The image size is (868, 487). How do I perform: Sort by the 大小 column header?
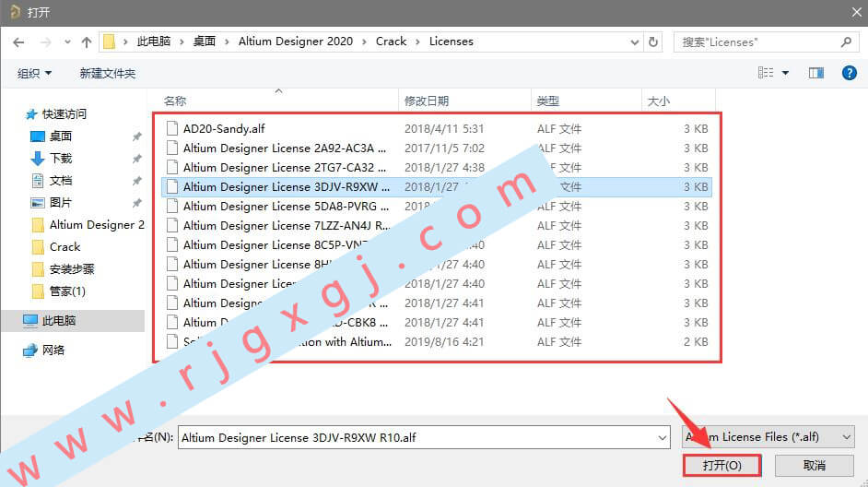tap(659, 101)
